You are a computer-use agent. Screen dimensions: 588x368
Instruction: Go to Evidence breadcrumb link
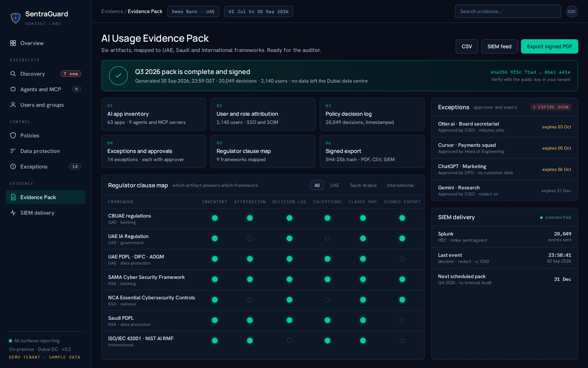coord(112,11)
